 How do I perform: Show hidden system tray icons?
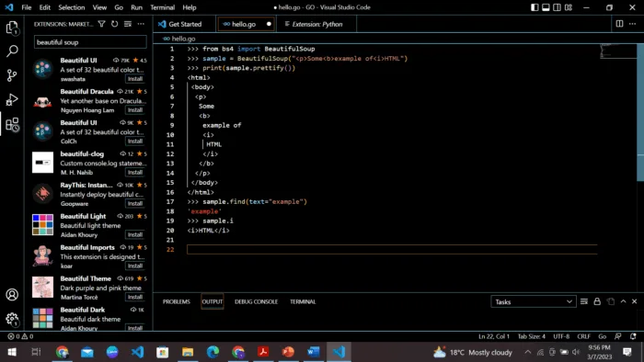[x=528, y=352]
